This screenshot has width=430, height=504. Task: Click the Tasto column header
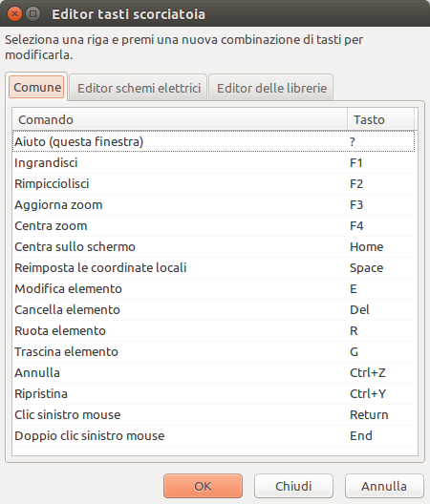(x=380, y=119)
